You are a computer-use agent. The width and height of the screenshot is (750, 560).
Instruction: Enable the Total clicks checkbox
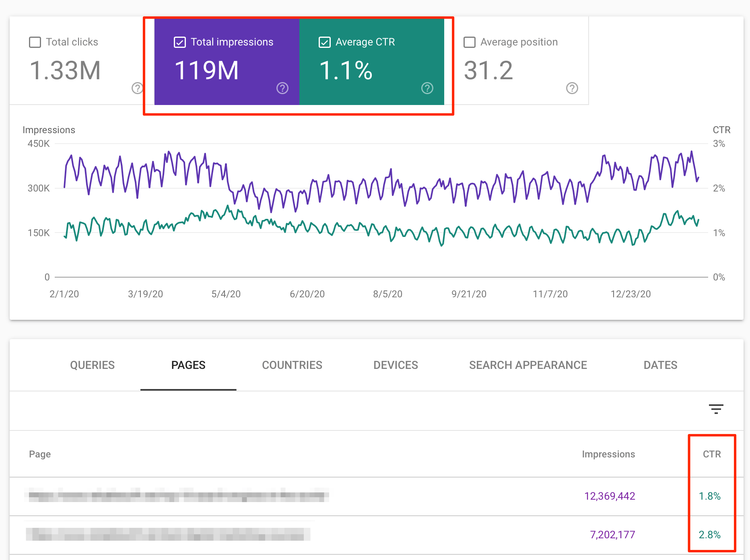point(35,42)
